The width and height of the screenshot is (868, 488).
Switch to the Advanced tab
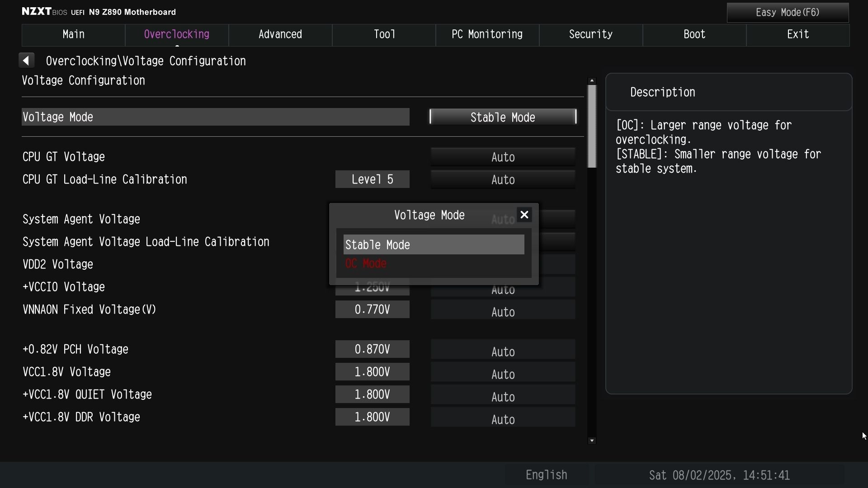coord(280,35)
